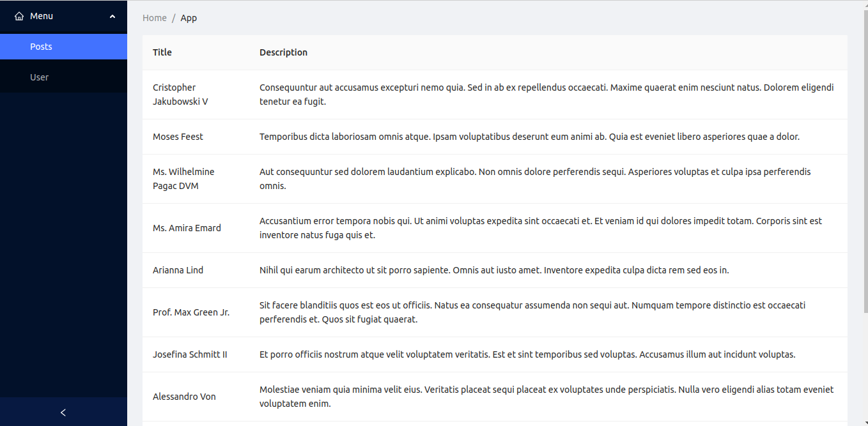Click the house icon beside Menu
Screen dimensions: 868x426
click(x=19, y=16)
